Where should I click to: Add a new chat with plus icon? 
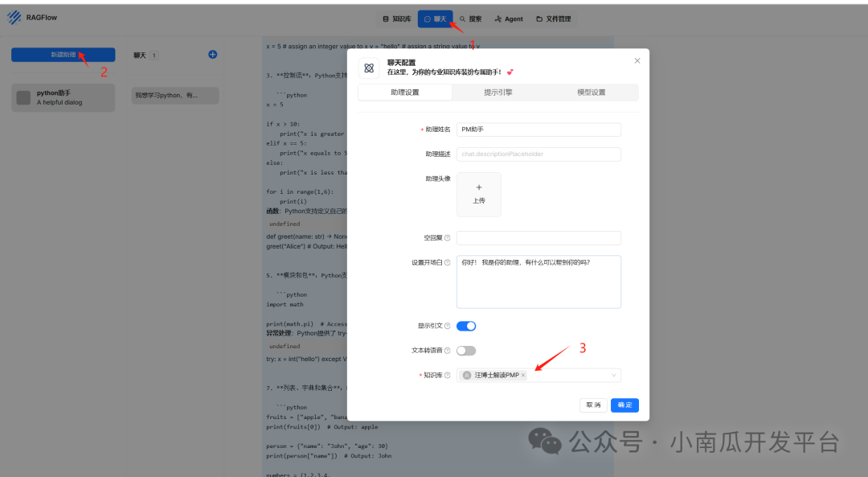coord(212,54)
